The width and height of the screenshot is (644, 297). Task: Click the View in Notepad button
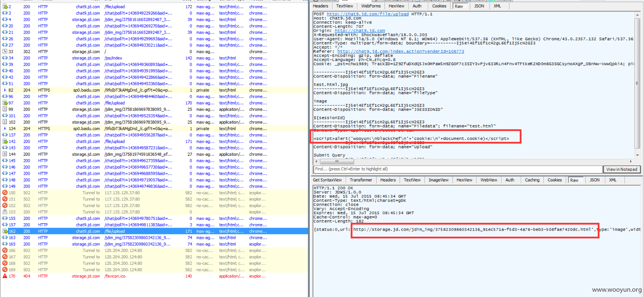click(x=622, y=169)
